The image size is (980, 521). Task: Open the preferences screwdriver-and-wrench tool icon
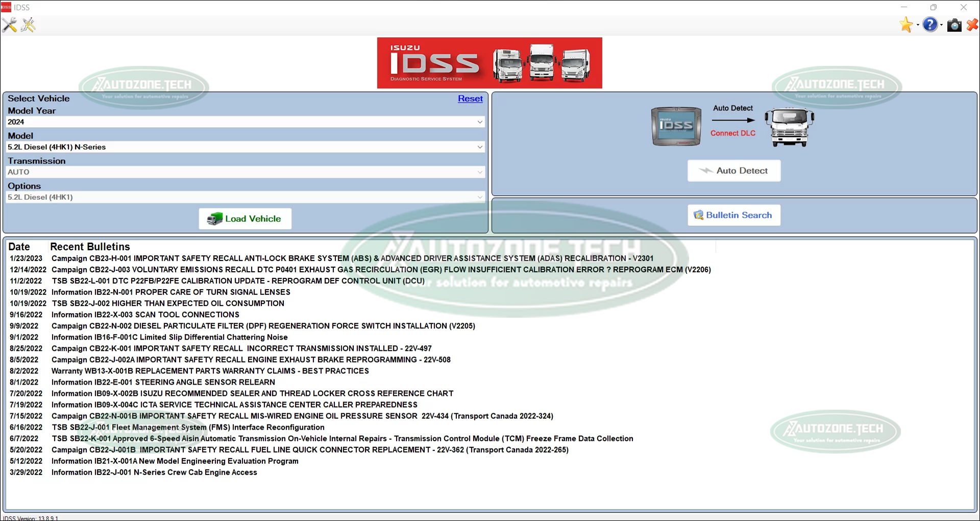(x=9, y=25)
